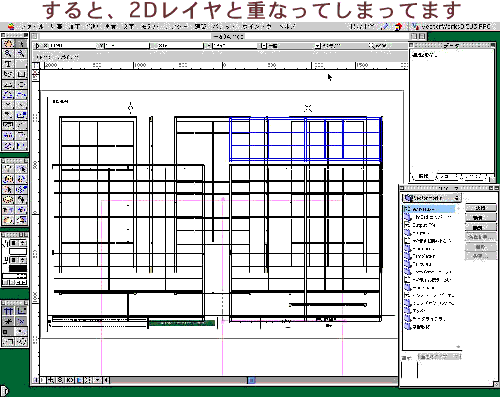Toggle Snap to Object constraint
Image resolution: width=500 pixels, height=397 pixels.
[21, 311]
